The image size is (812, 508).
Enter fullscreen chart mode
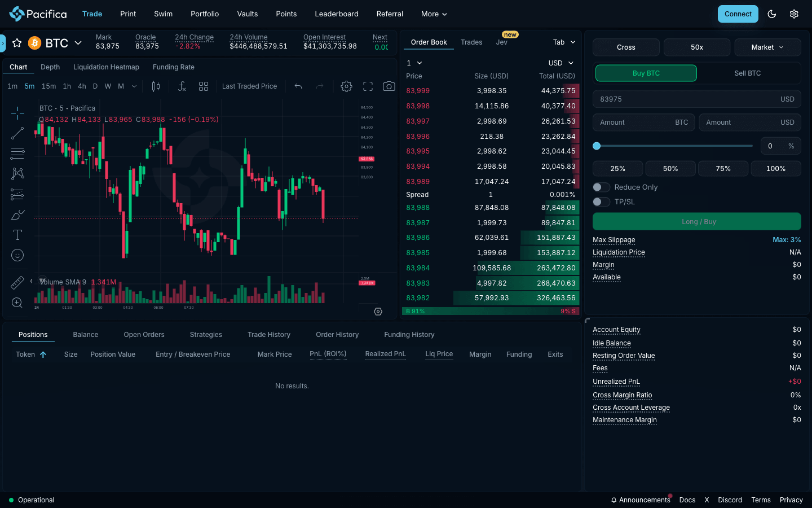coord(368,86)
